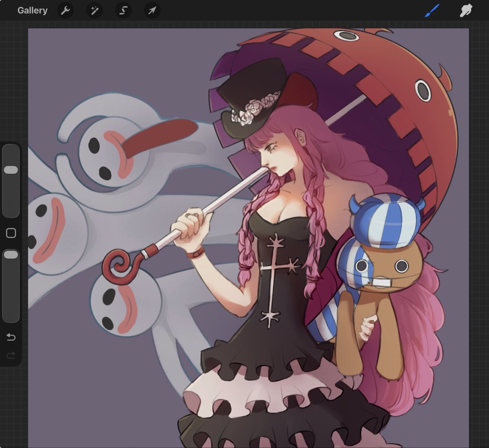Open the Actions wrench menu
This screenshot has height=448, width=489.
[x=65, y=11]
